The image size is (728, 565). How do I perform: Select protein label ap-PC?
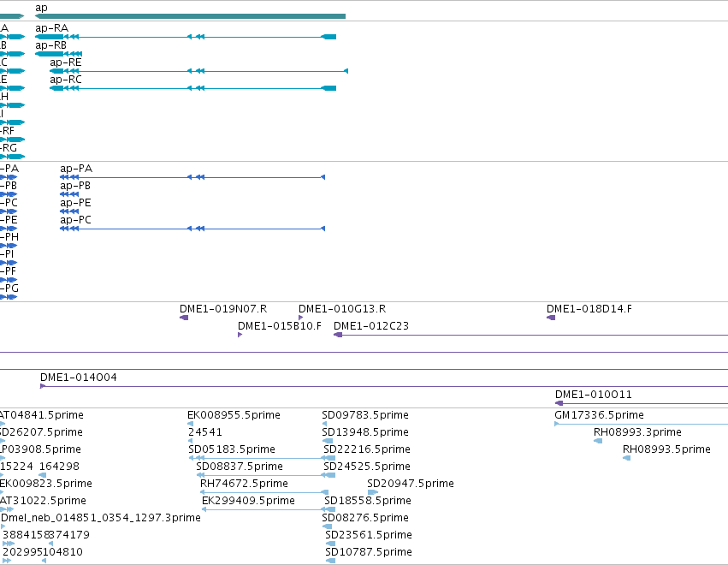pyautogui.click(x=75, y=220)
